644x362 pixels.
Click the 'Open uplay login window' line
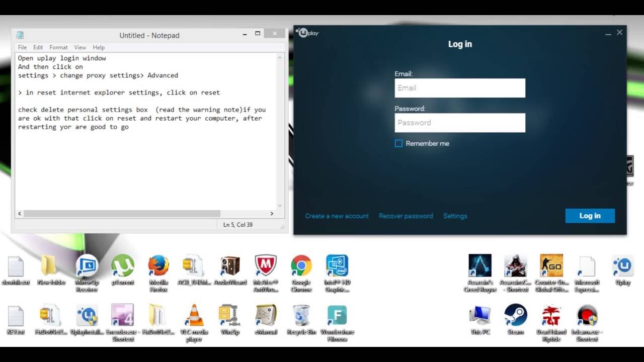point(62,58)
